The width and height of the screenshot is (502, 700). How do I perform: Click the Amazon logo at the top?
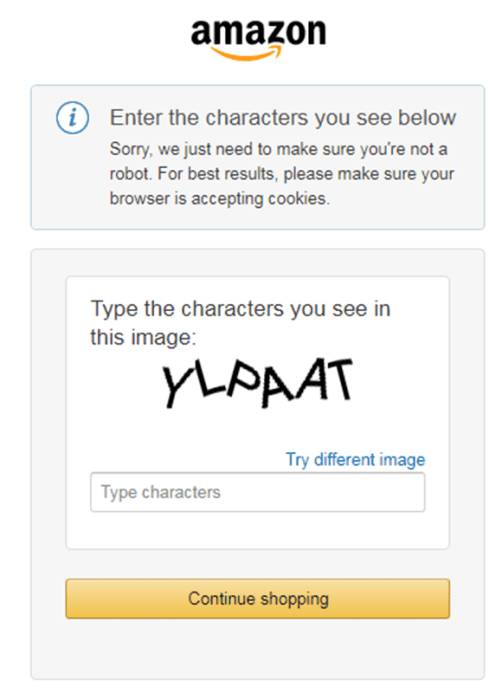(x=258, y=39)
